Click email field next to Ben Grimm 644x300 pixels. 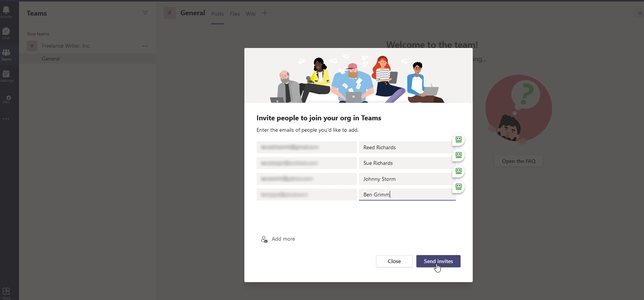click(x=307, y=195)
